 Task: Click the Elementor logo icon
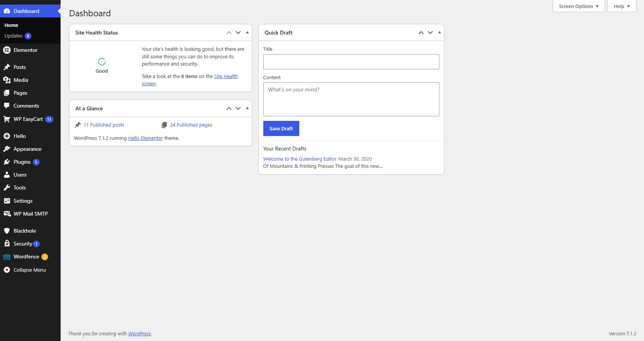click(7, 50)
